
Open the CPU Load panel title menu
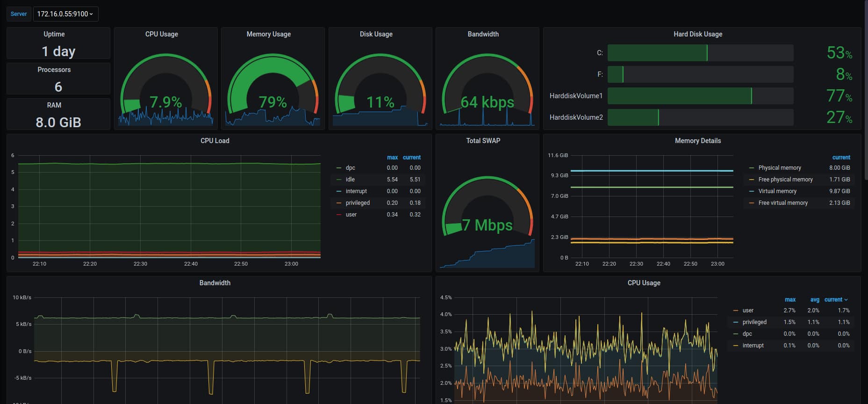(x=215, y=141)
